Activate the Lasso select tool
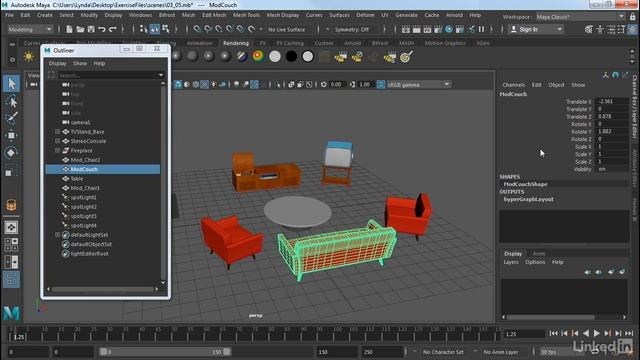This screenshot has height=360, width=640. [11, 101]
